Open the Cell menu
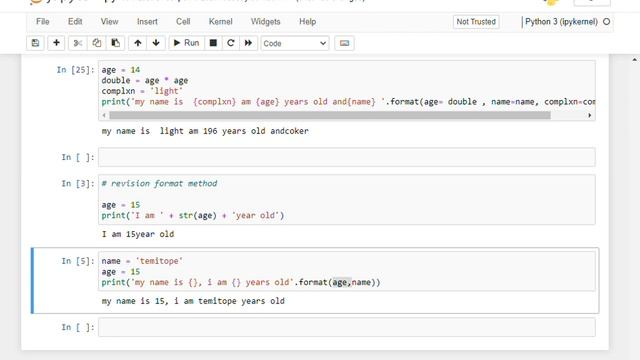The image size is (640, 360). coord(183,22)
